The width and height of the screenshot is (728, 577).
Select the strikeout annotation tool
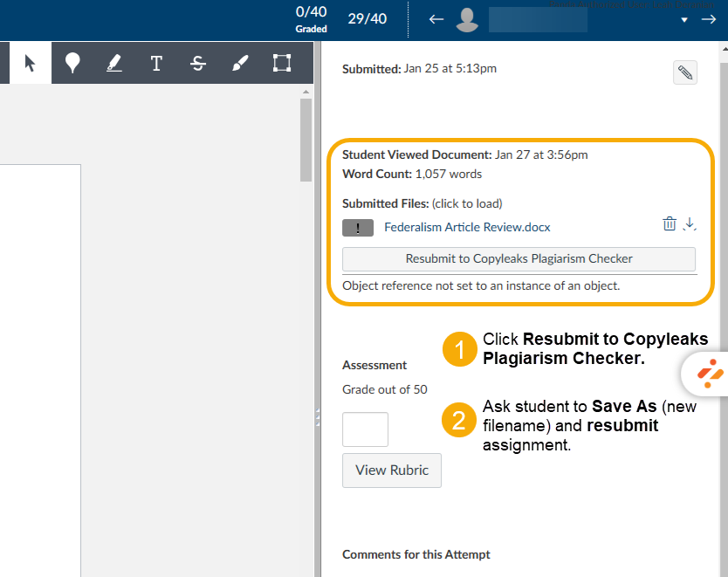coord(198,63)
